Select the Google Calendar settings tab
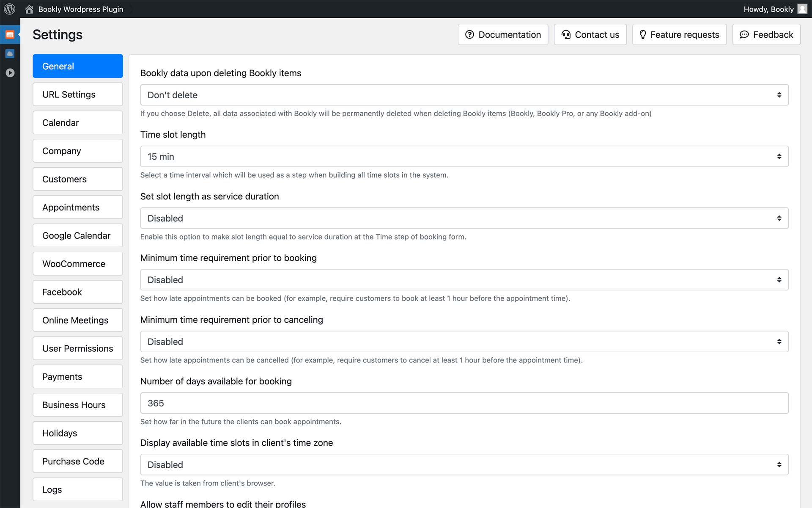 pyautogui.click(x=78, y=236)
